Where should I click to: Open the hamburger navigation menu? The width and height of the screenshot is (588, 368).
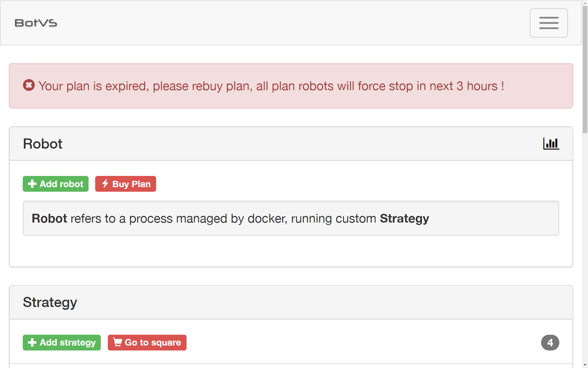(x=548, y=23)
